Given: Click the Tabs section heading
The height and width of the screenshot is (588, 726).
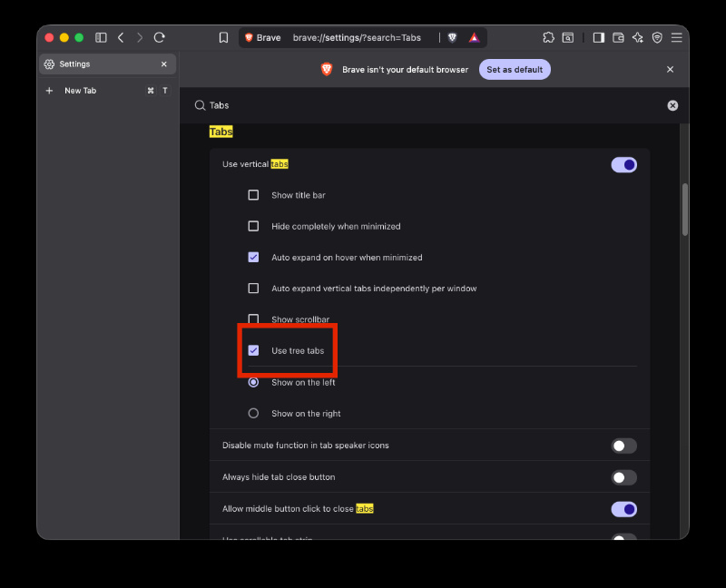Looking at the screenshot, I should pos(221,132).
